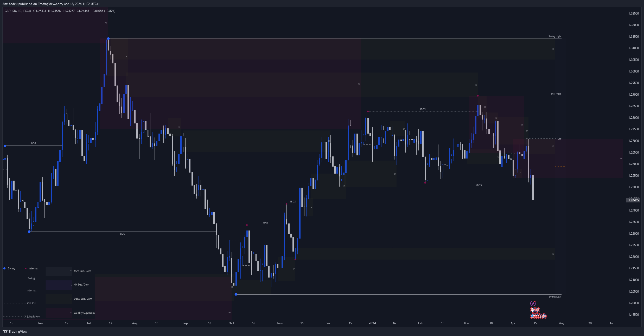The image size is (644, 336).
Task: Click the 1.20000 price axis label
Action: pyautogui.click(x=633, y=303)
